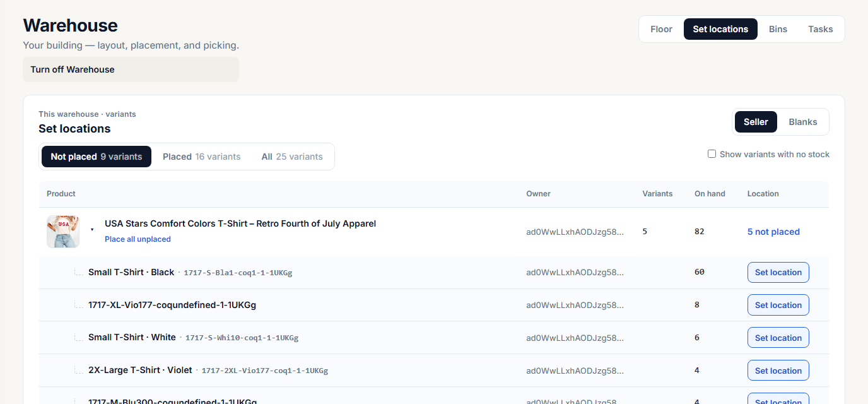Click SKU 1717-2XL-Vio177-coq1-1-1UKGg
The image size is (868, 404).
[265, 371]
